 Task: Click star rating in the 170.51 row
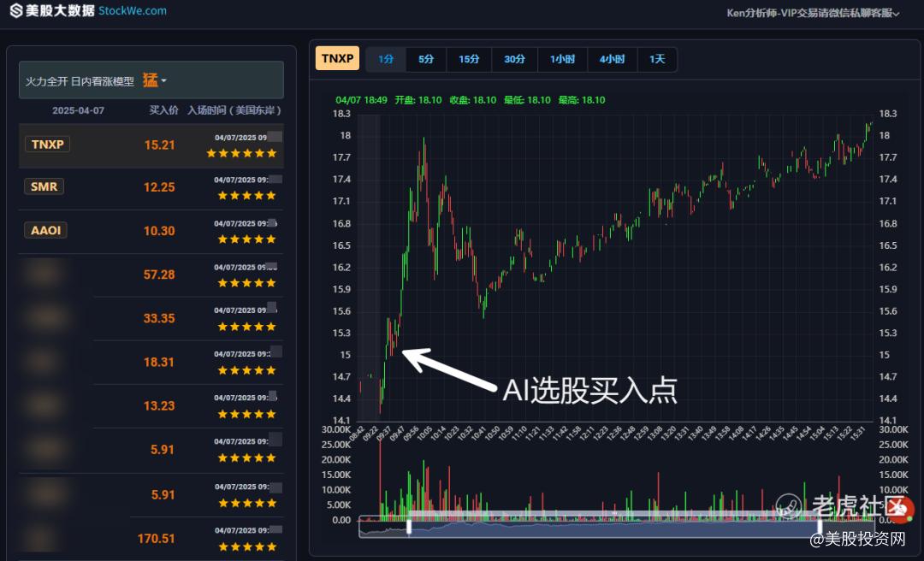click(x=247, y=546)
